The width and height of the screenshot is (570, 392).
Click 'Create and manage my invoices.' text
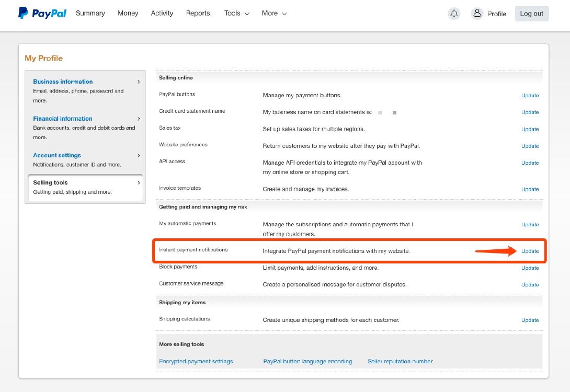point(306,189)
